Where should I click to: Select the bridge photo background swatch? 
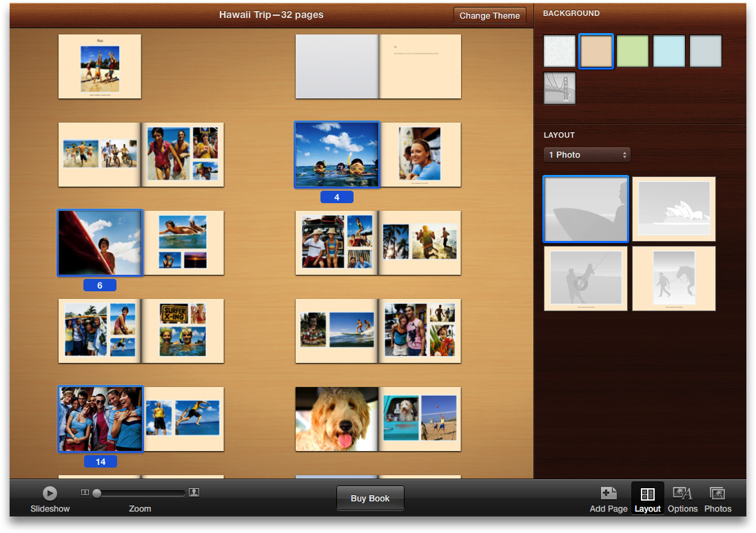pos(560,88)
